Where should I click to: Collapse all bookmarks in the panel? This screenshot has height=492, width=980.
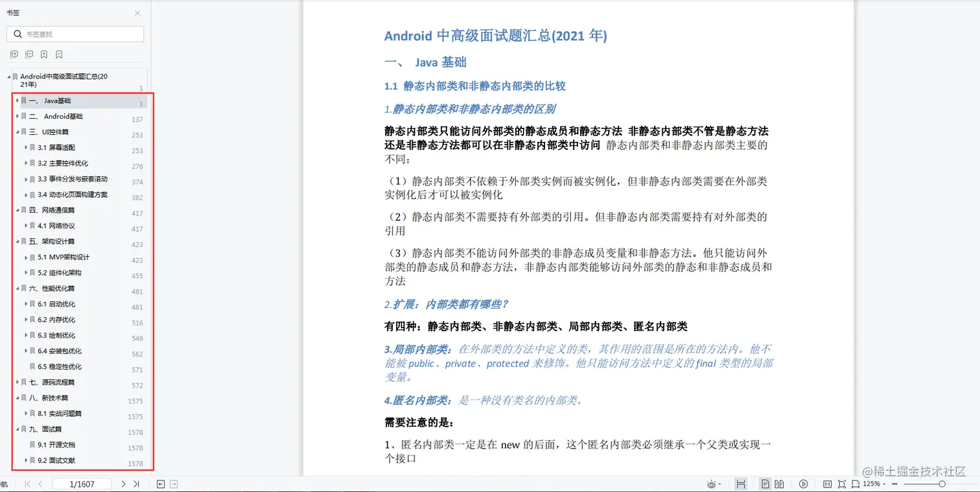[x=29, y=54]
